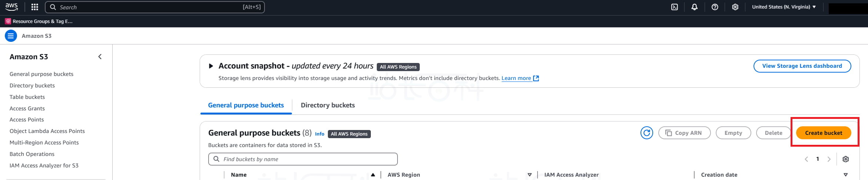Click the AWS logo home icon
The image size is (868, 180).
[x=11, y=7]
